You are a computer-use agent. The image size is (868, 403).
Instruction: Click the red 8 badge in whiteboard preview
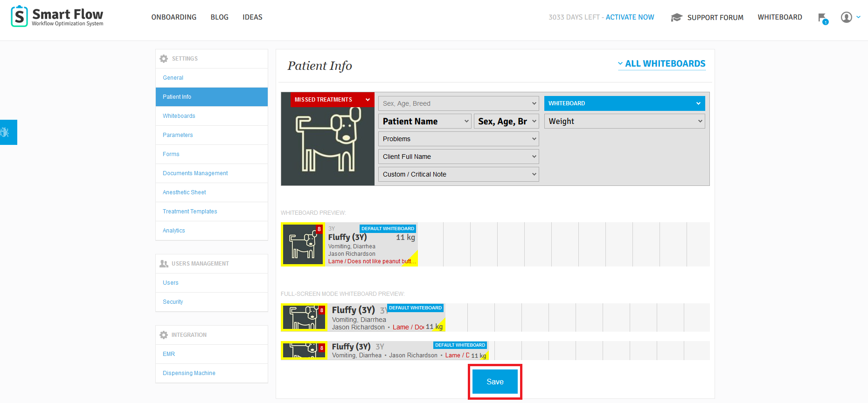coord(319,229)
